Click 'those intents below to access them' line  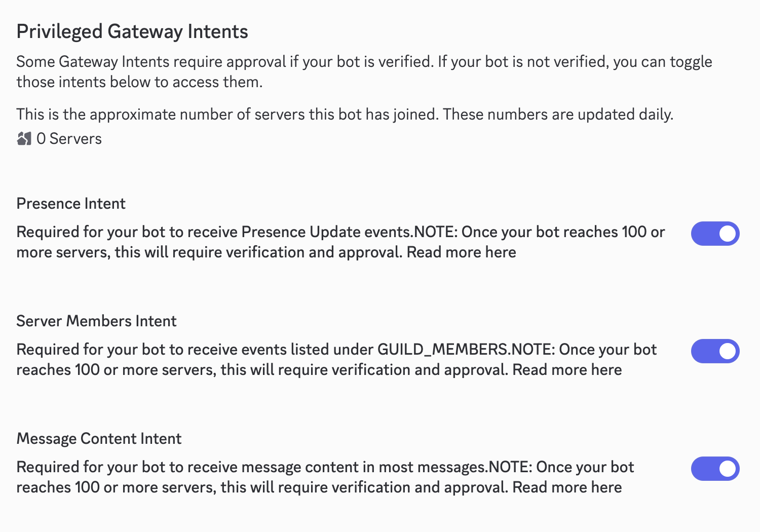[x=139, y=82]
